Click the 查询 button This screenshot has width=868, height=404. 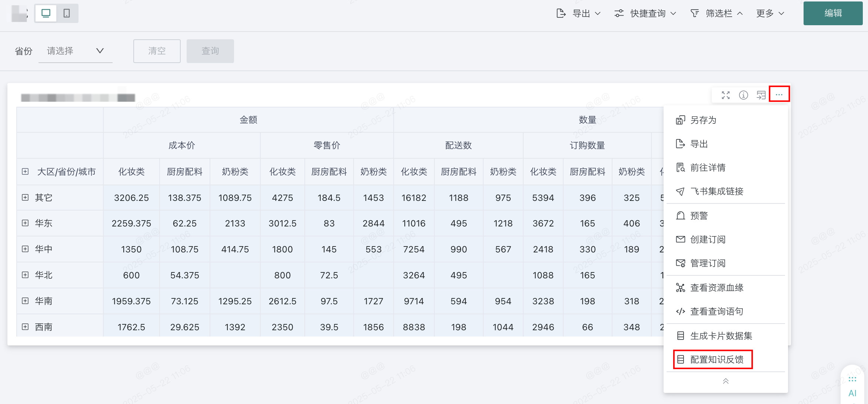(x=210, y=51)
